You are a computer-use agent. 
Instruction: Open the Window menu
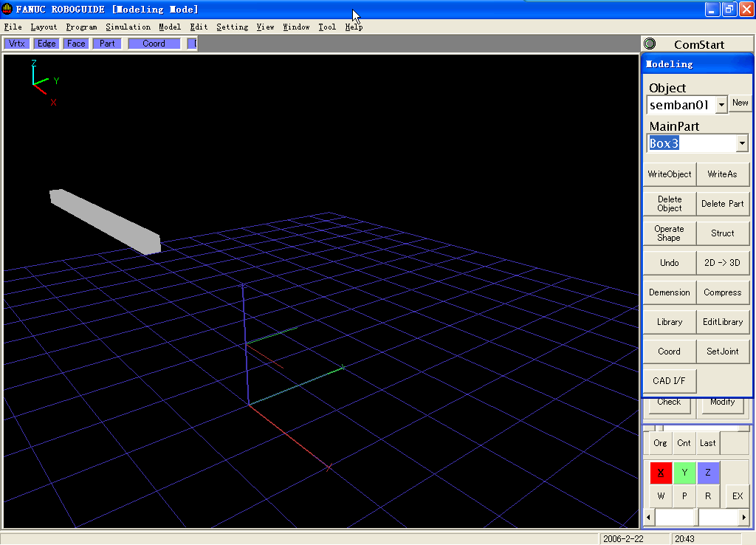tap(297, 27)
